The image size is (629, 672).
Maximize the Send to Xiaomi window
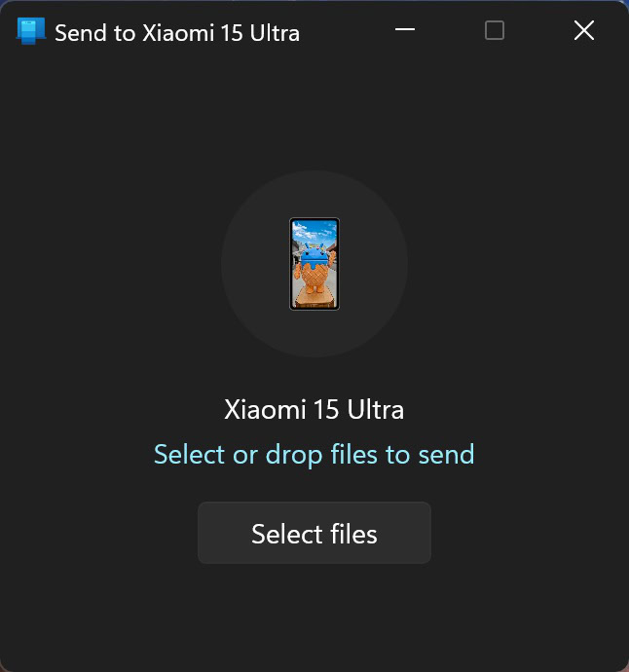[x=495, y=31]
